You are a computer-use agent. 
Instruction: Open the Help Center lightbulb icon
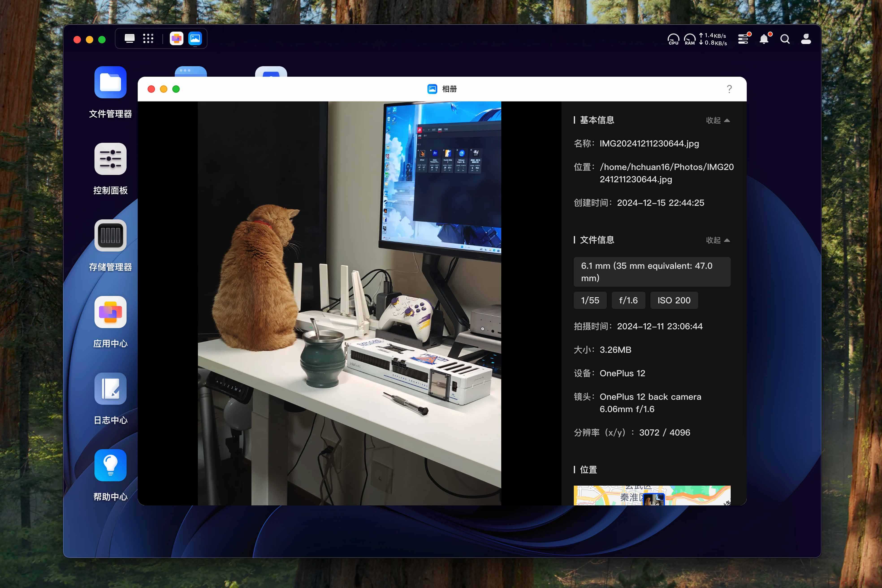click(110, 465)
